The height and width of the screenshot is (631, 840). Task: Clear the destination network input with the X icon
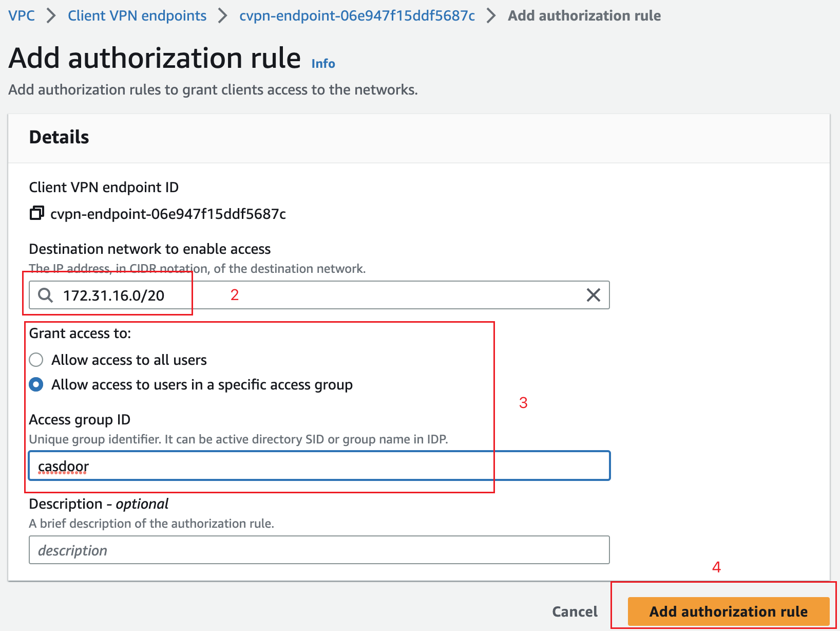point(594,295)
